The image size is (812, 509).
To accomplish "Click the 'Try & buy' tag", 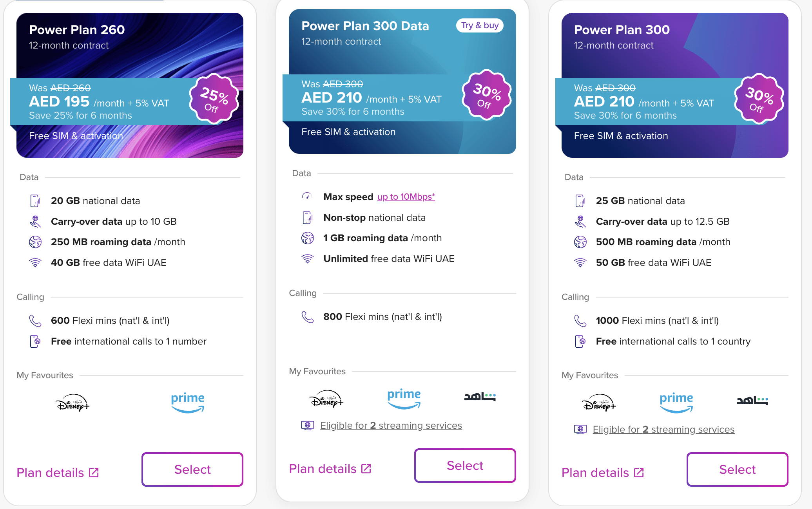I will pyautogui.click(x=480, y=25).
